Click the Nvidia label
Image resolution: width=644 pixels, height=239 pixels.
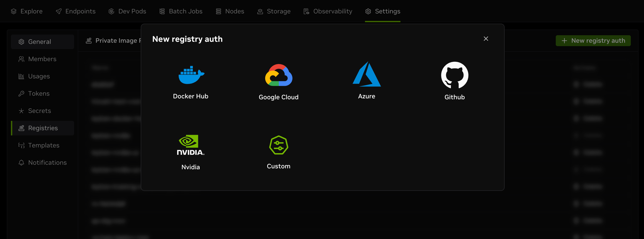tap(191, 167)
